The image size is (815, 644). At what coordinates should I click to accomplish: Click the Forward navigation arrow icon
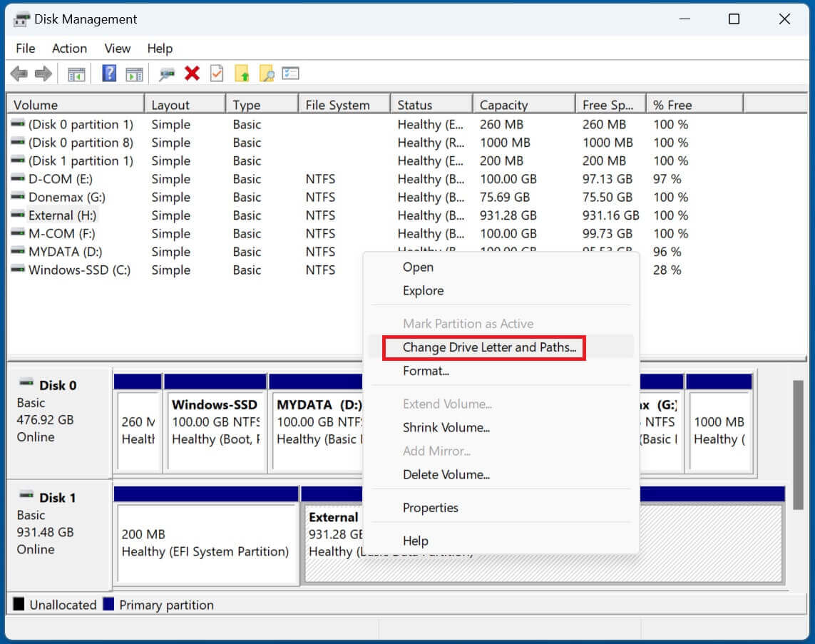point(43,73)
